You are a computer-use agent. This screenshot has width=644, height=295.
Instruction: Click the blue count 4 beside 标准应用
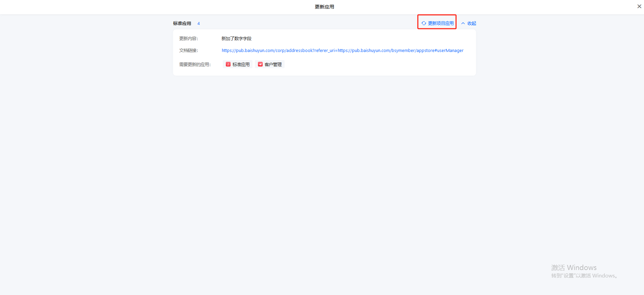(198, 23)
